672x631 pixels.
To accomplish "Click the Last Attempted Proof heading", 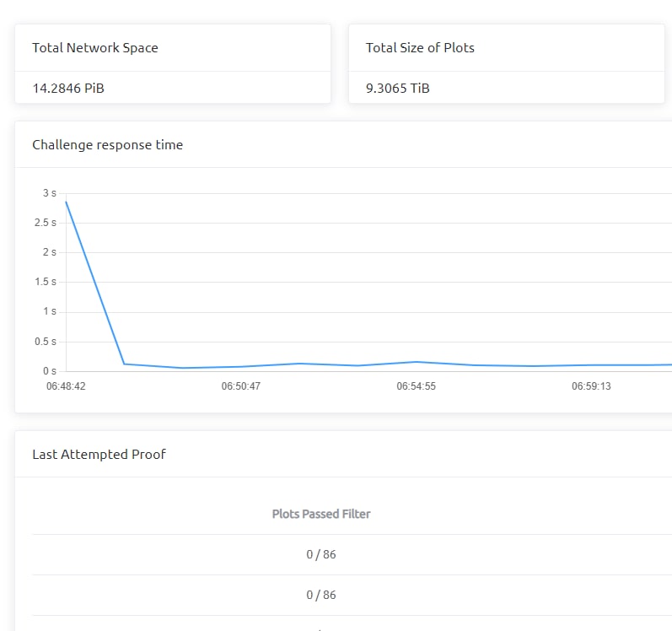I will [99, 455].
